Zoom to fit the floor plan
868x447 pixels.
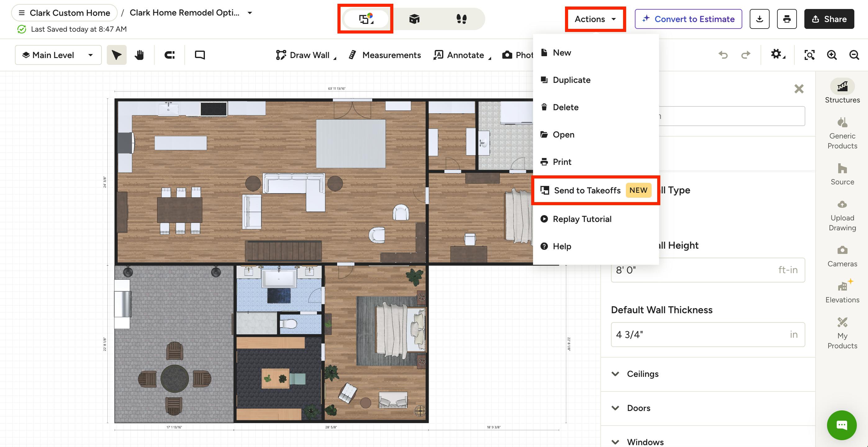point(809,55)
